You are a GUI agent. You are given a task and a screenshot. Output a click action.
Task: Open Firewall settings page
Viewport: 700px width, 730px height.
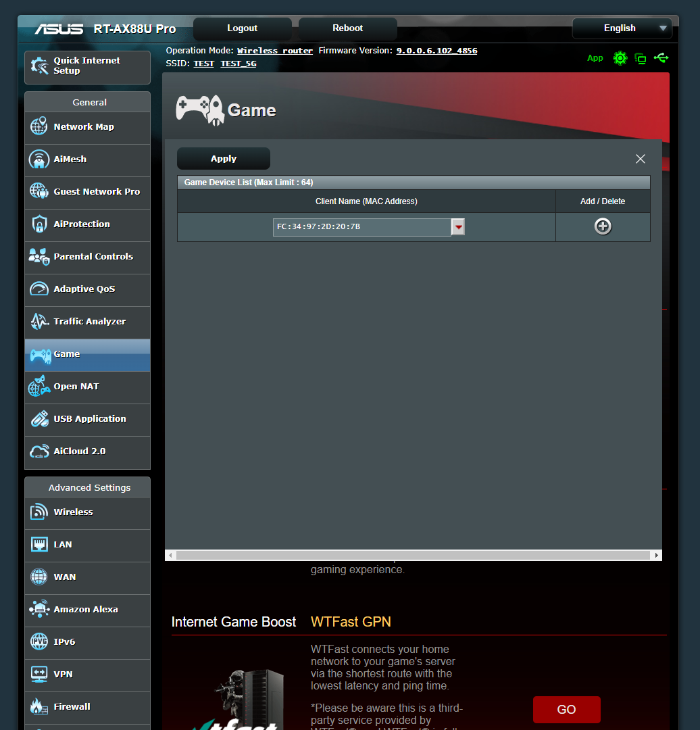(x=88, y=707)
